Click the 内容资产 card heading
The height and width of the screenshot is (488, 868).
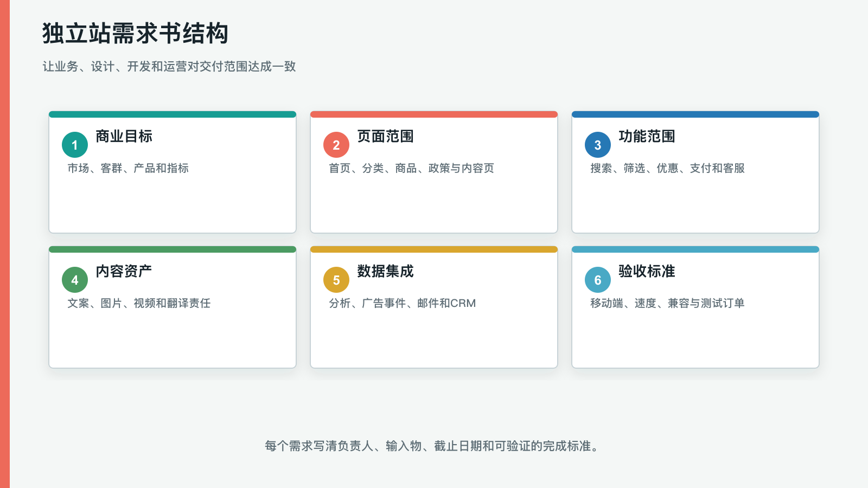click(124, 271)
